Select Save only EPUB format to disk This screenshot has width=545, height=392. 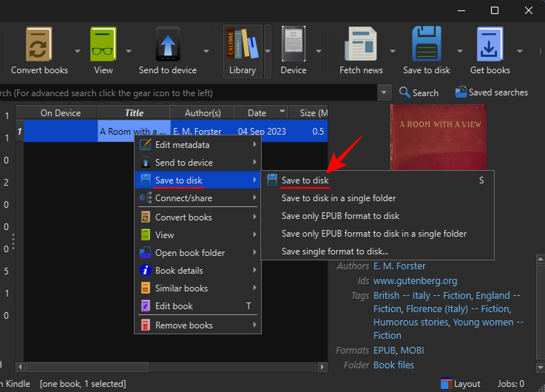(x=340, y=216)
